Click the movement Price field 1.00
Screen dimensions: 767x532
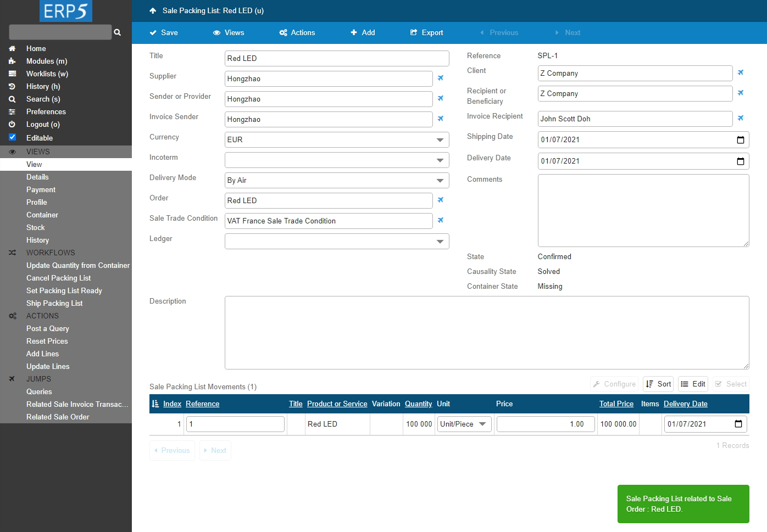pos(546,424)
